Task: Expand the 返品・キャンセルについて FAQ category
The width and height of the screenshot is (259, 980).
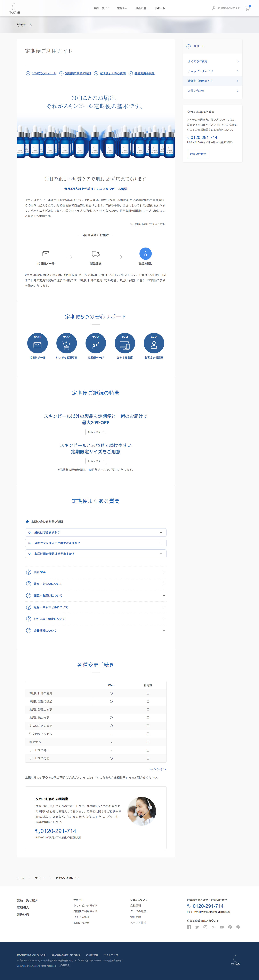Action: coord(96,607)
